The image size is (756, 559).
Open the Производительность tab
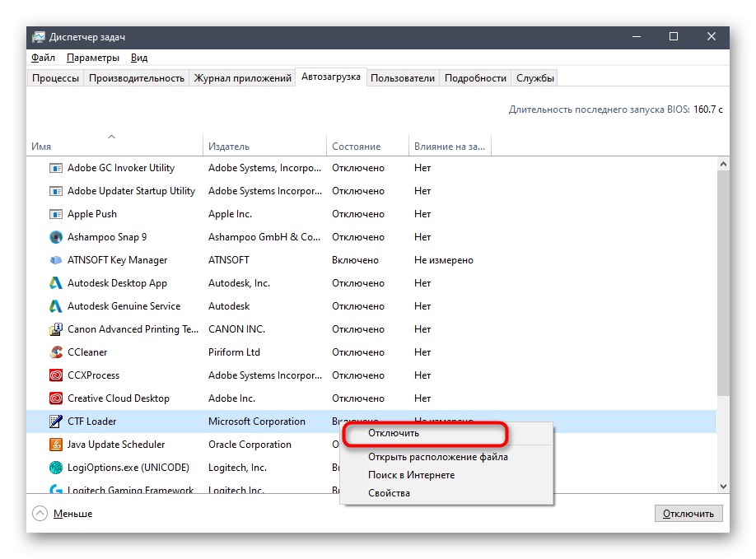tap(137, 78)
